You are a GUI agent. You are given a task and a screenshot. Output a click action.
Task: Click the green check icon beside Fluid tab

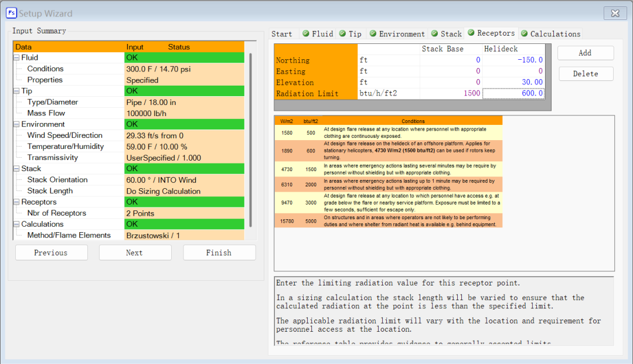tap(305, 33)
